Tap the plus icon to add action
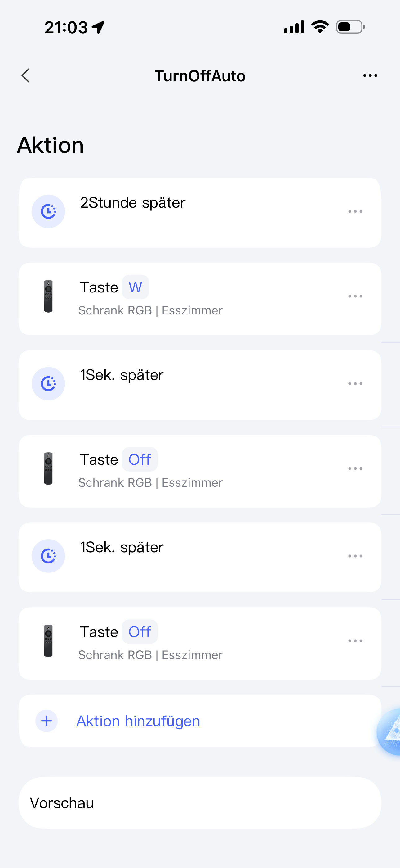The image size is (400, 868). tap(47, 721)
